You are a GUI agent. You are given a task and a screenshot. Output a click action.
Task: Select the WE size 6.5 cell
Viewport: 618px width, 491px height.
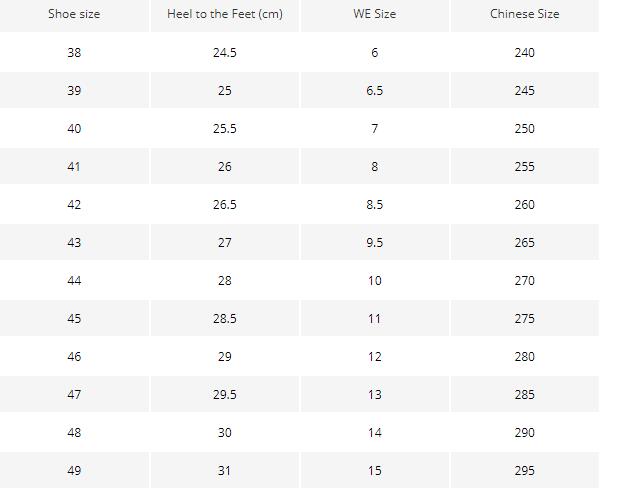click(x=375, y=90)
